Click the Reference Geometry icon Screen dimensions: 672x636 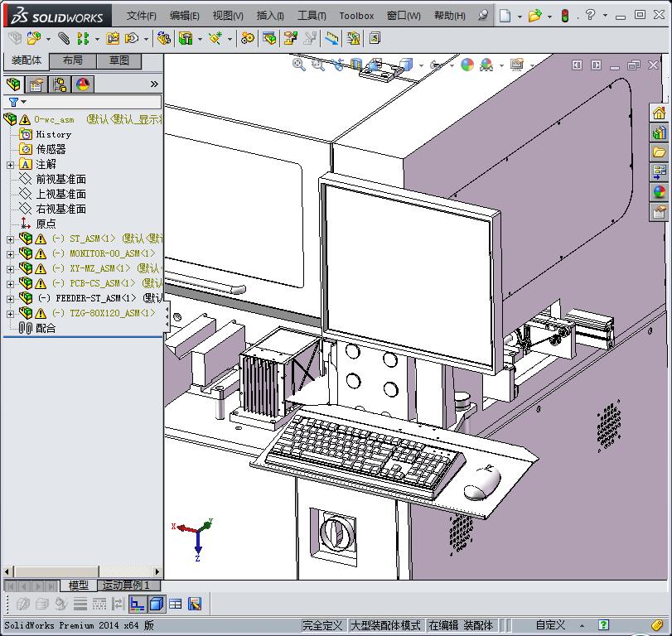point(215,39)
